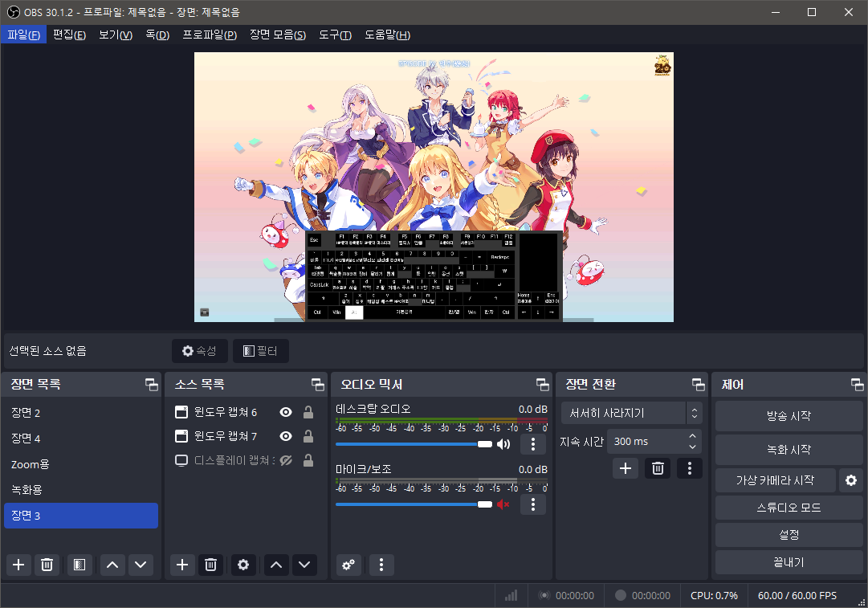
Task: Toggle lock on 윈도우 캡쳐 7
Action: coord(308,436)
